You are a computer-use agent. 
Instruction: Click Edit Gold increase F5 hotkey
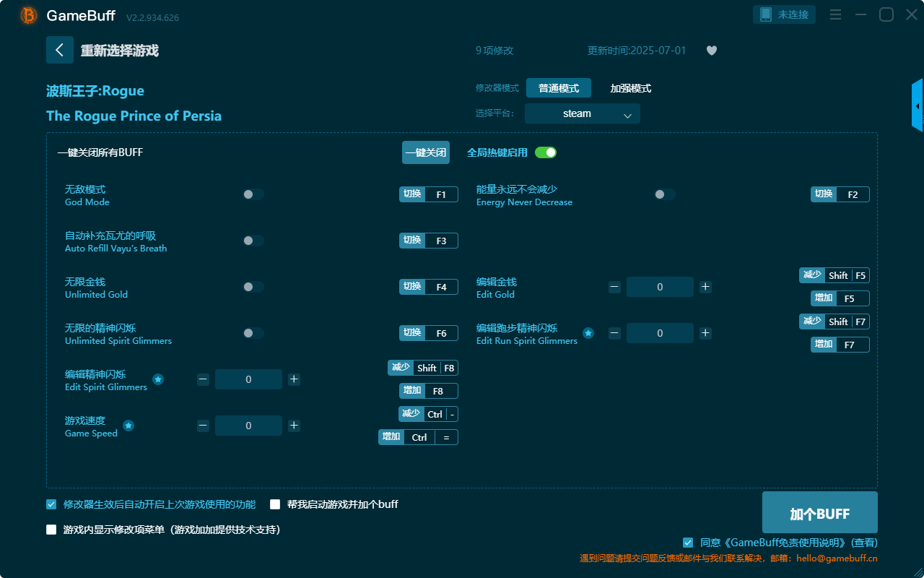840,298
